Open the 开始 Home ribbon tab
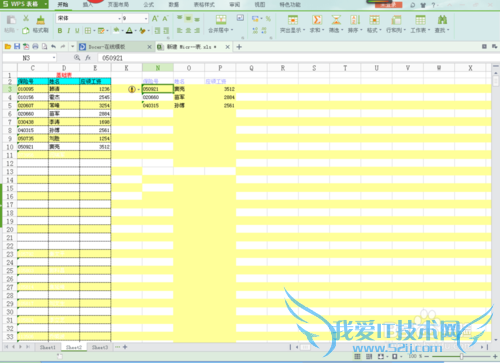500x363 pixels. click(x=63, y=4)
